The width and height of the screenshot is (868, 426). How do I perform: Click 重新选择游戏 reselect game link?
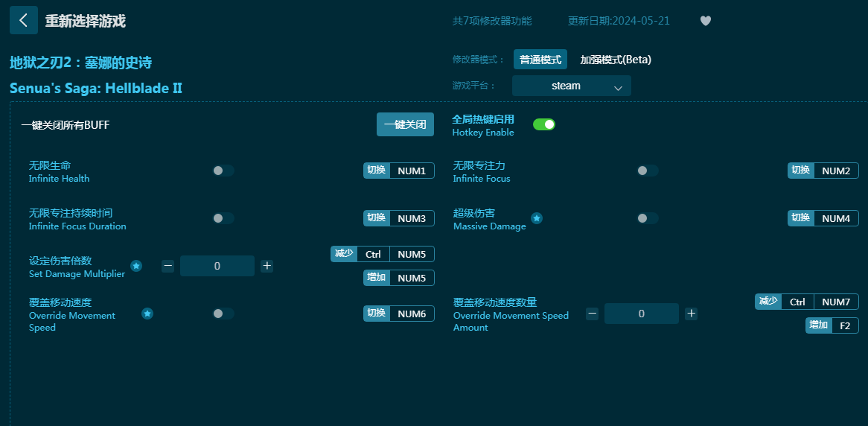86,21
